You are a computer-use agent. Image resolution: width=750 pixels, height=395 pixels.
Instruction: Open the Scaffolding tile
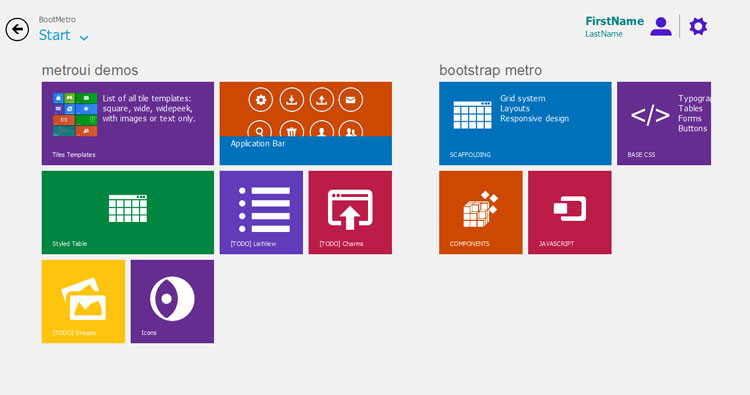tap(525, 123)
